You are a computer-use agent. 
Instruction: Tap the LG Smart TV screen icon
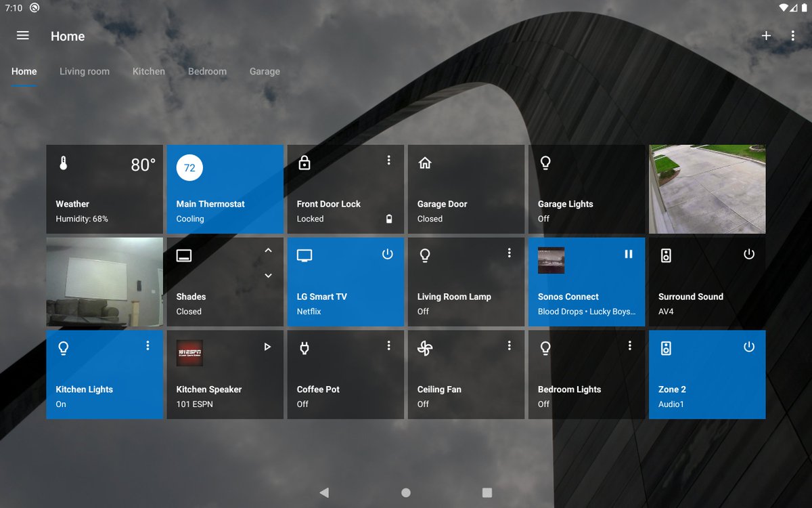pos(304,255)
